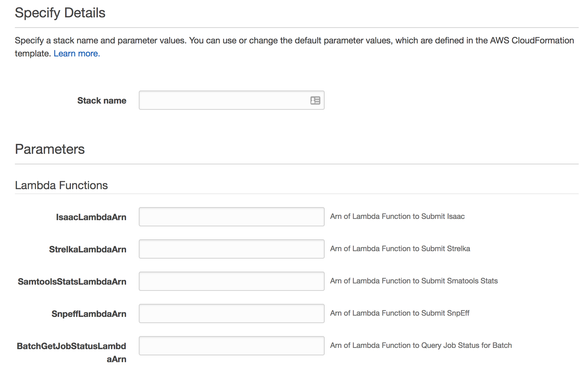The image size is (588, 382).
Task: Place cursor in SamtoolsStatsLambdaArn field
Action: [x=231, y=281]
